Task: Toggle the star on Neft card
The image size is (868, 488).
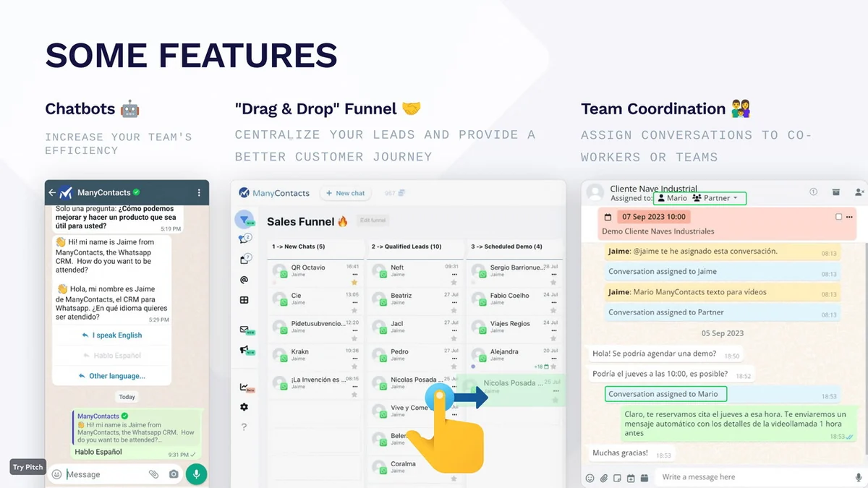Action: (454, 282)
